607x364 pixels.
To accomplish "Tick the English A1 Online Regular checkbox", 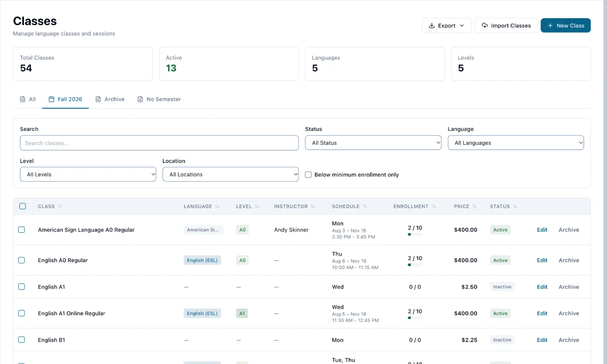I will (22, 313).
